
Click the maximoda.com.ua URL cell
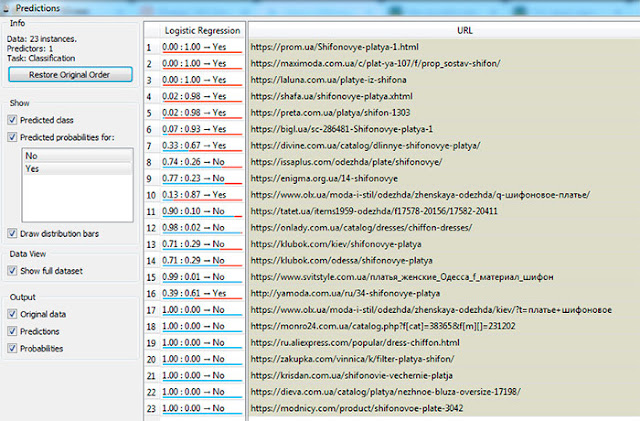(x=444, y=63)
